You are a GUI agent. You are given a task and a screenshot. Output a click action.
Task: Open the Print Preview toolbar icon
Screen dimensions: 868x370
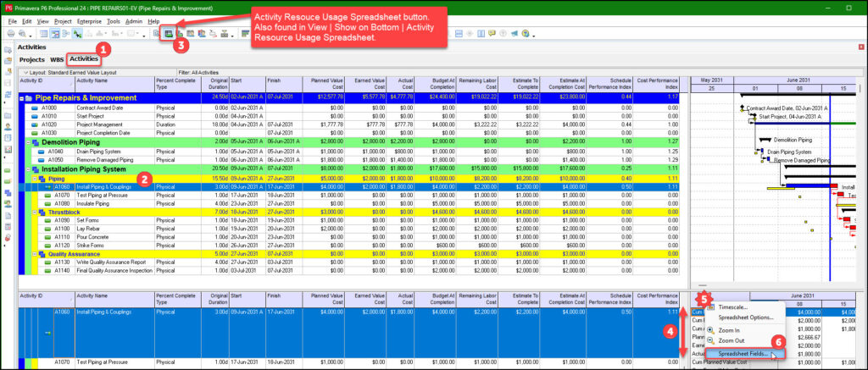click(x=22, y=33)
